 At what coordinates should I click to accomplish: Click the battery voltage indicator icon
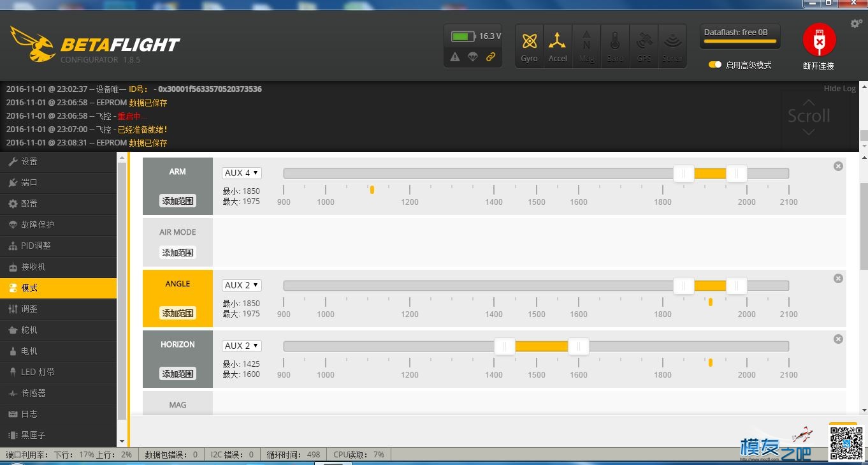pos(463,36)
